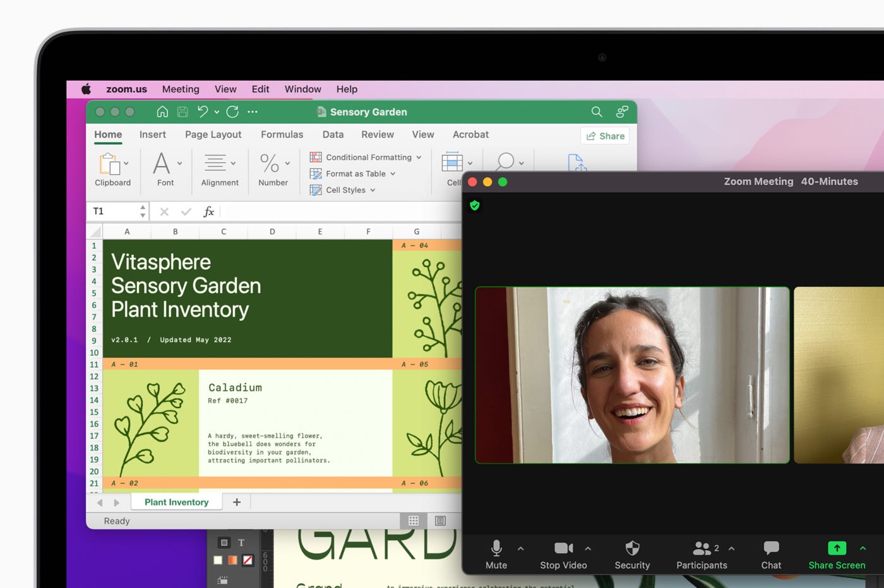Open Cells group icon in ribbon

452,162
